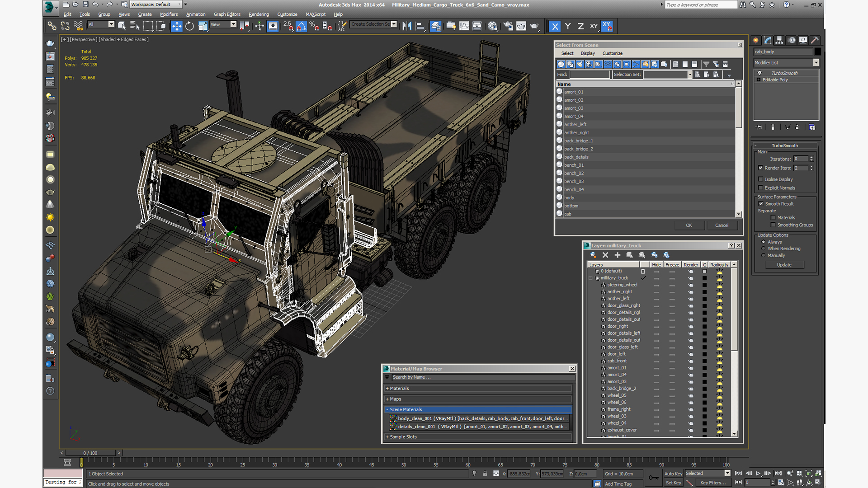The height and width of the screenshot is (488, 868).
Task: Toggle the Percent Snap tool
Action: (314, 26)
